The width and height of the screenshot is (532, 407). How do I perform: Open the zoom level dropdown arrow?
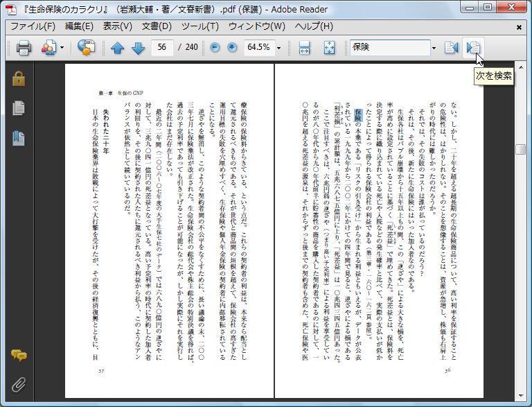pos(278,48)
